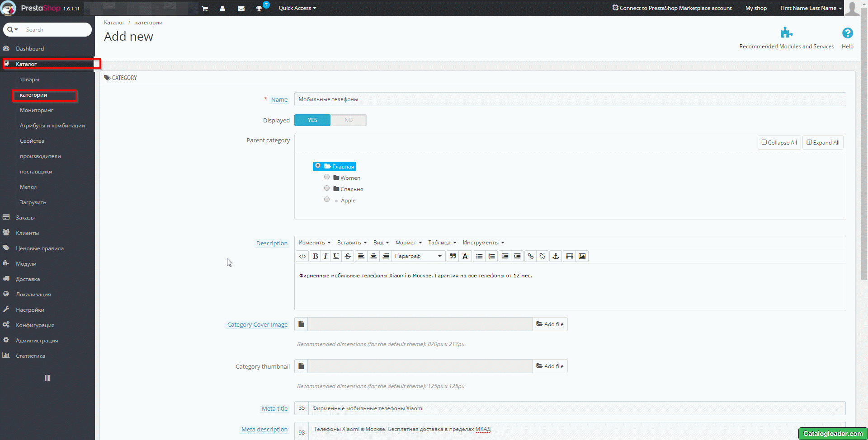Collapse the sidebar menu using bars icon
Image resolution: width=868 pixels, height=440 pixels.
[x=47, y=378]
